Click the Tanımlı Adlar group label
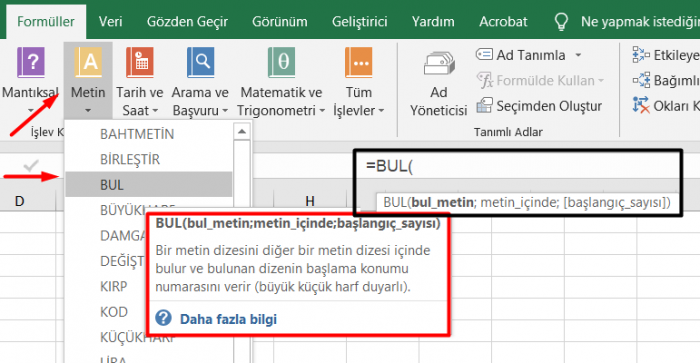 tap(508, 132)
